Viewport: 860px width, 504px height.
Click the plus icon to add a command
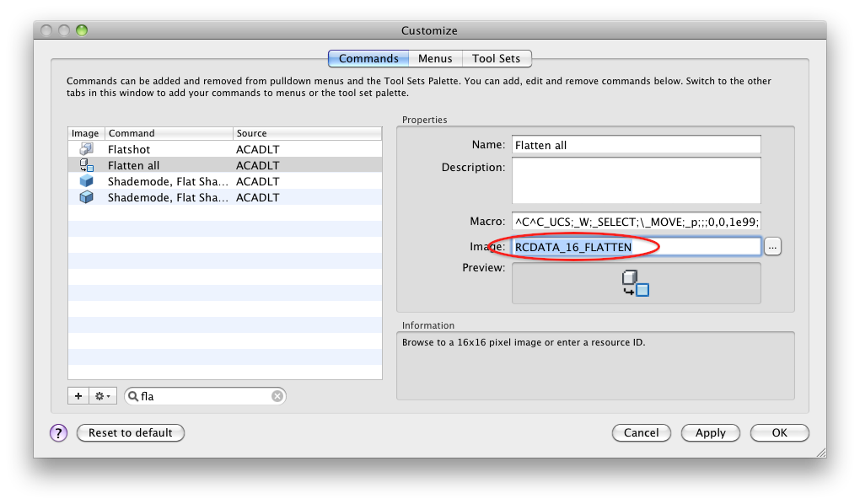[x=78, y=395]
